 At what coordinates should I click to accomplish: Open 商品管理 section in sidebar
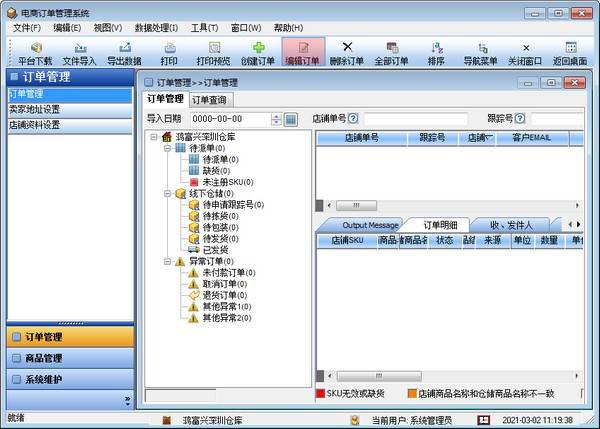click(44, 358)
